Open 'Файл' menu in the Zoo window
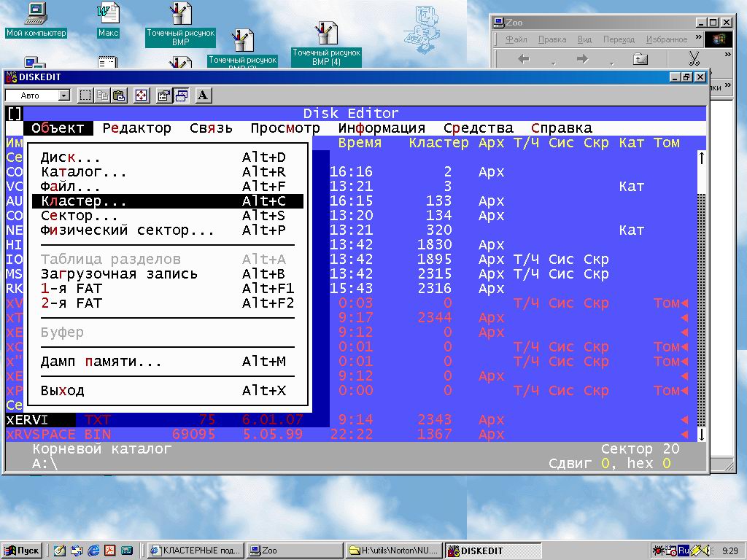Image resolution: width=747 pixels, height=560 pixels. (516, 39)
